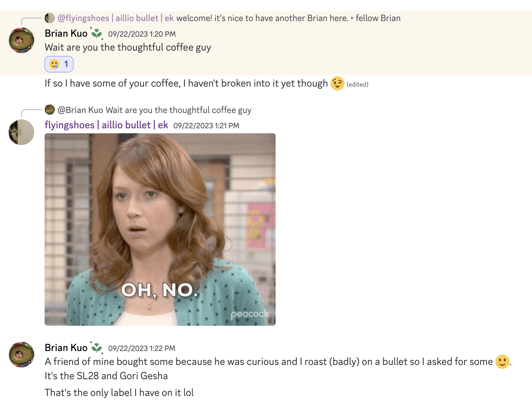Click the leaf role icon beside Brian Kuo at 1:20 PM

pos(97,34)
